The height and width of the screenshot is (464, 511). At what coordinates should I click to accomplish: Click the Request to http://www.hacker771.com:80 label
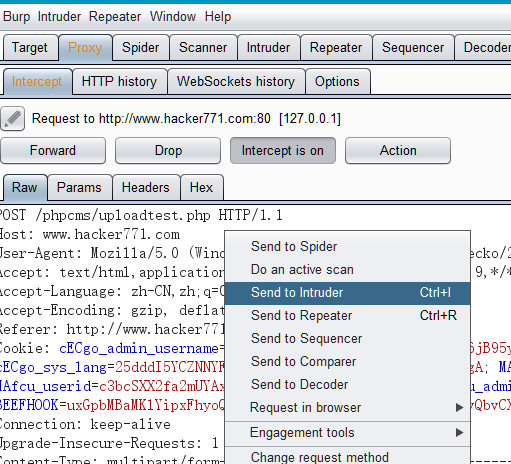coord(186,119)
